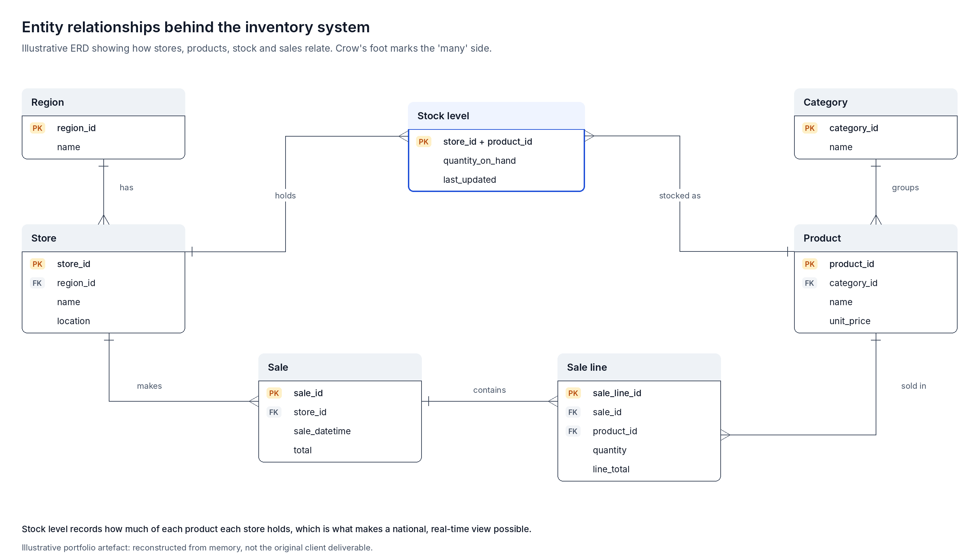Click the PK badge beside region_id in Region
Viewport: 979px width, 560px height.
37,128
